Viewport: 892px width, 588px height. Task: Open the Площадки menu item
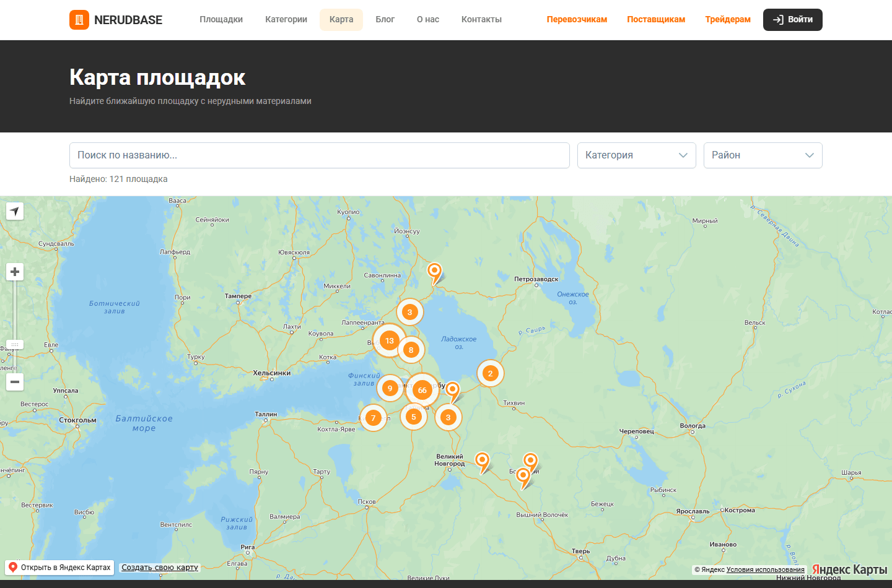pyautogui.click(x=221, y=20)
